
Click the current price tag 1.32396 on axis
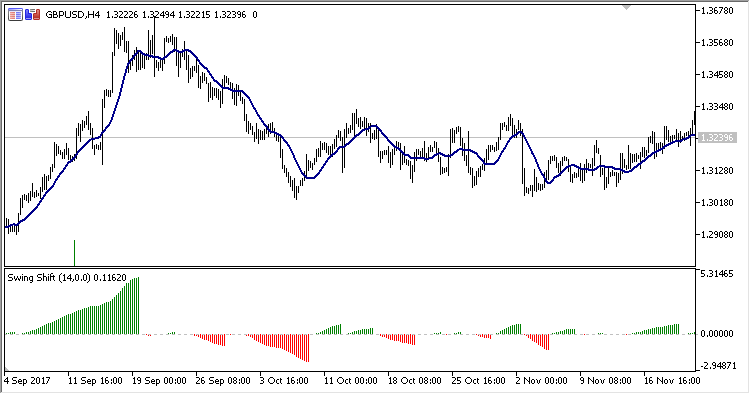716,138
